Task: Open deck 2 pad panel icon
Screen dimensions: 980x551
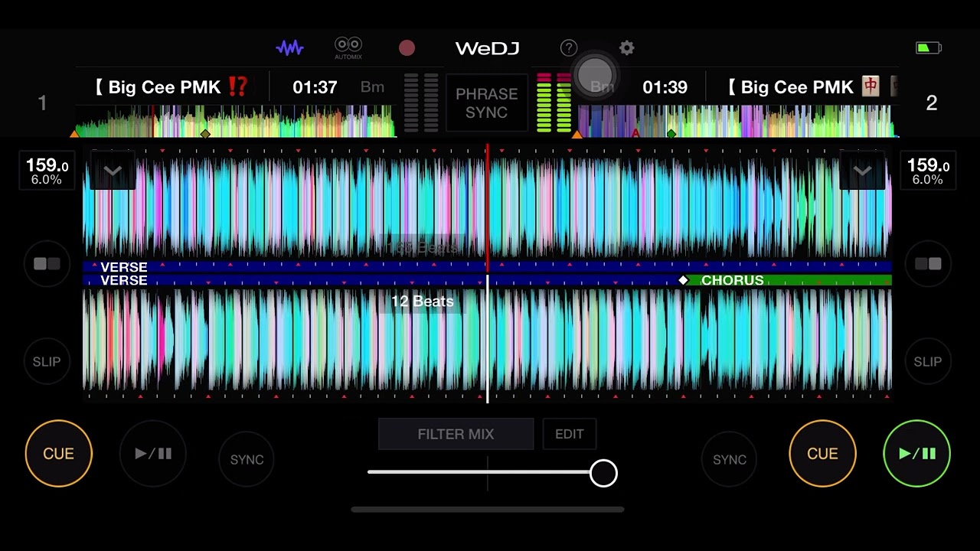Action: pos(928,264)
